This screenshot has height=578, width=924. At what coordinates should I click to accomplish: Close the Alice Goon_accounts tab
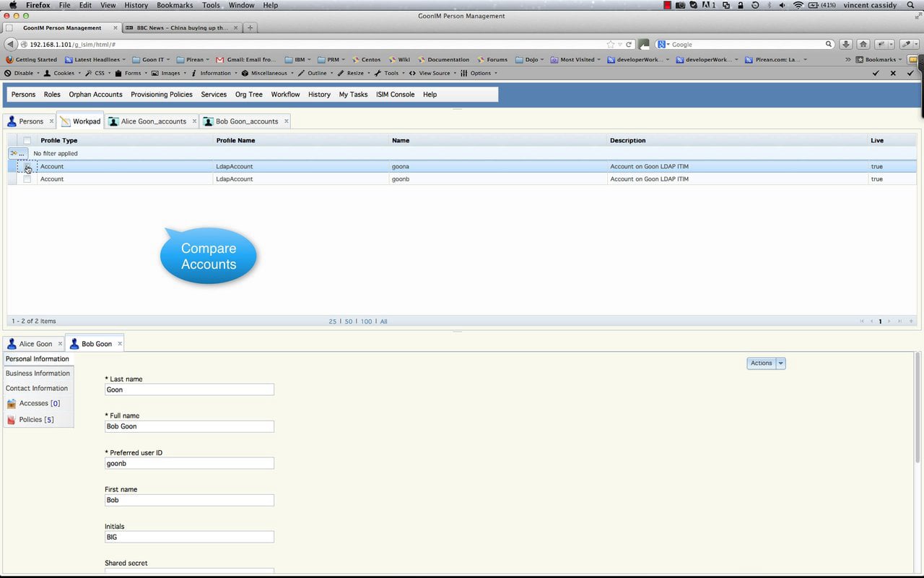[194, 121]
